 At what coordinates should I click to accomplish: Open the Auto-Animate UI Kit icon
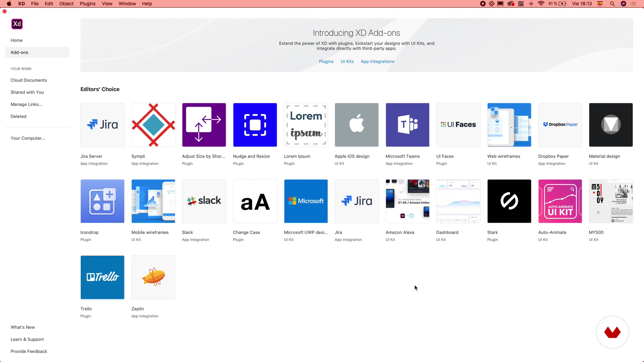560,201
